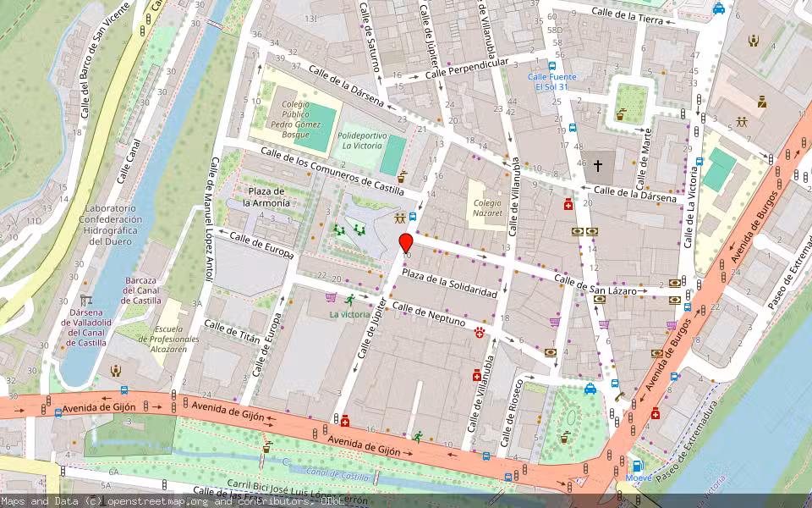Click the telephone icon by the Avenida de Burgos junction
Screen dimensions: 812x508
(620, 396)
